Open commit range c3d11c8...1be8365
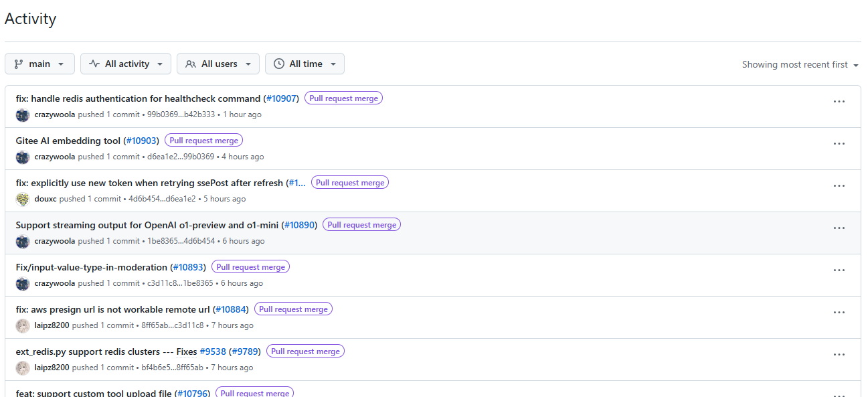Image resolution: width=868 pixels, height=397 pixels. (x=180, y=283)
